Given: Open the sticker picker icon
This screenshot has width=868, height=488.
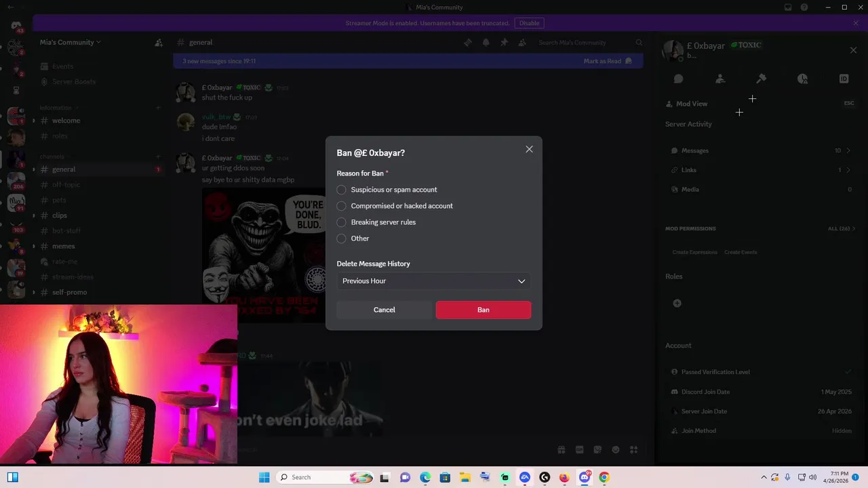Looking at the screenshot, I should 597,449.
